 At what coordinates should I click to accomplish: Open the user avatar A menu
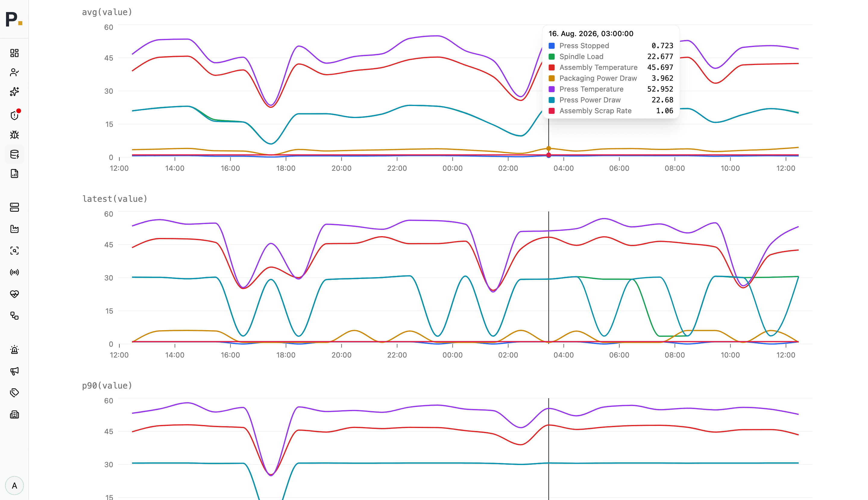[14, 486]
